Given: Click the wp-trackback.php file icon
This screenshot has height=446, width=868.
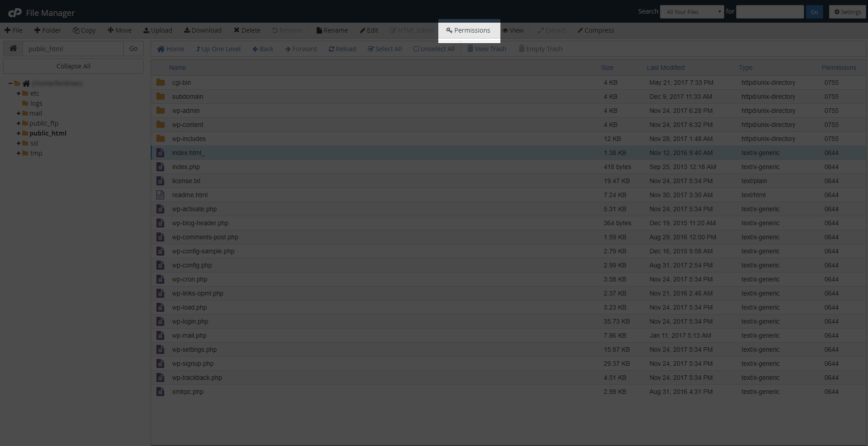Looking at the screenshot, I should (160, 378).
